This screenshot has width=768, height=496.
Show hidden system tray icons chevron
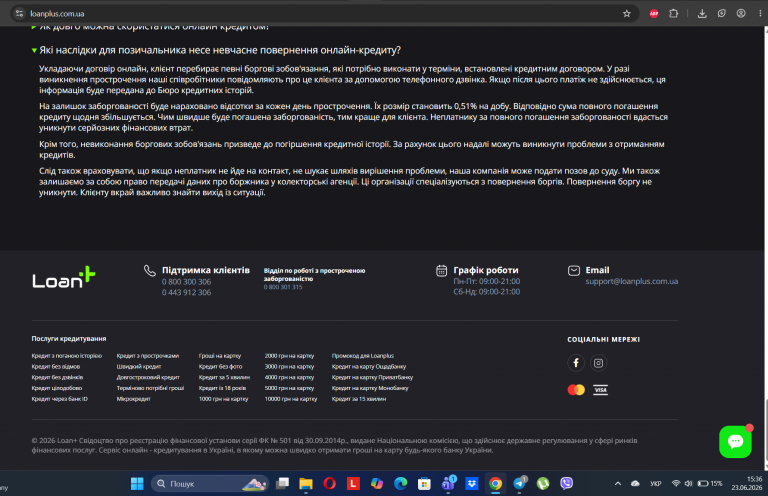point(618,484)
